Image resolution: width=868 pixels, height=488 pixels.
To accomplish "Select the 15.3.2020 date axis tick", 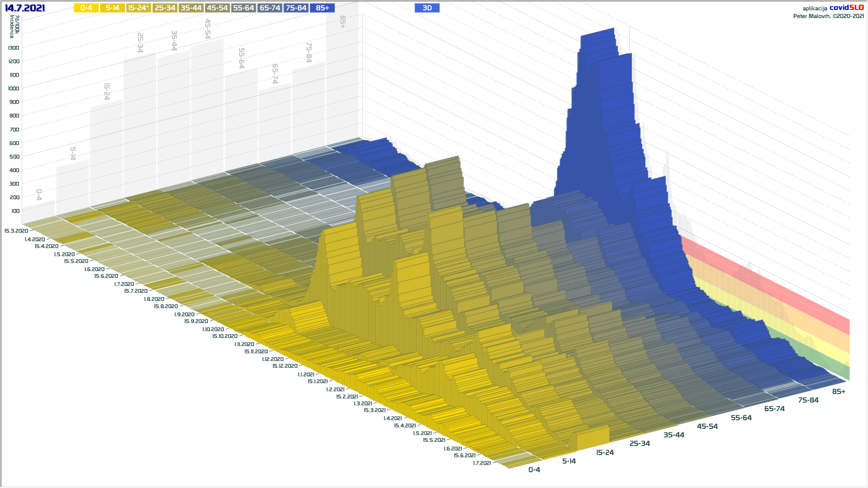I will (16, 231).
